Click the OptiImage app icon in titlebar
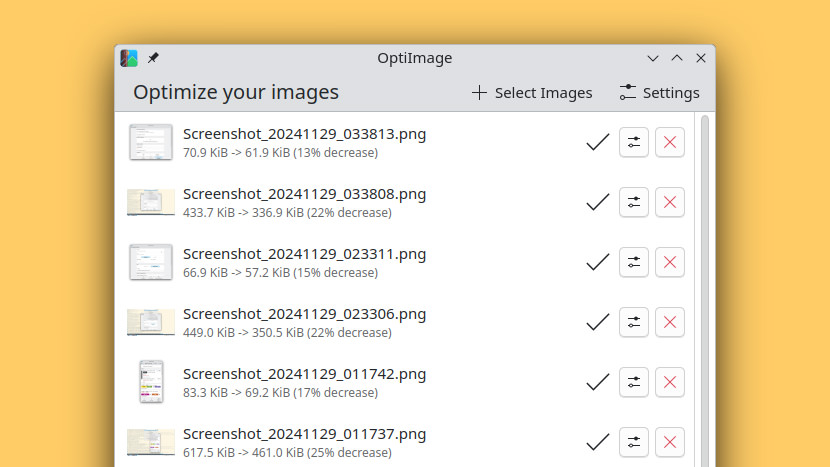Viewport: 830px width, 467px height. click(129, 58)
